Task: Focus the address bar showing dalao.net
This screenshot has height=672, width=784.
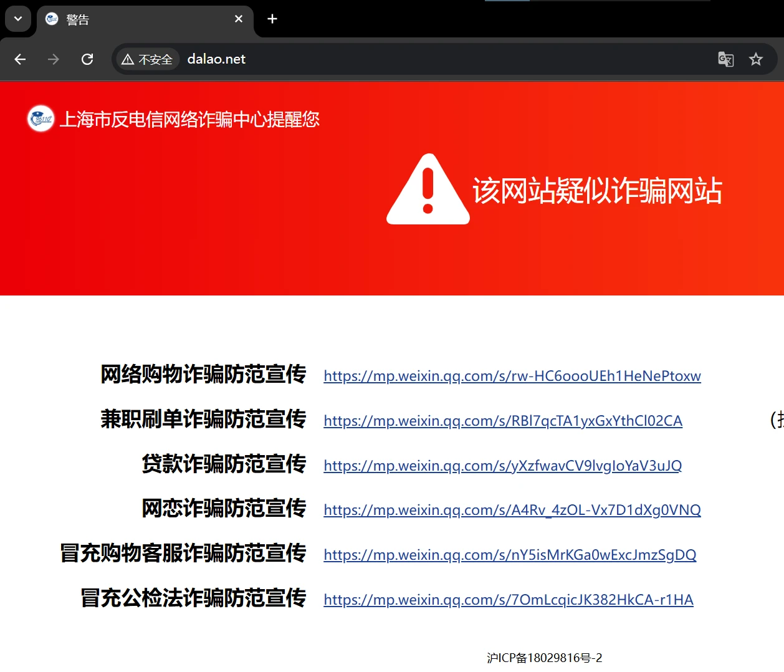Action: pyautogui.click(x=436, y=59)
